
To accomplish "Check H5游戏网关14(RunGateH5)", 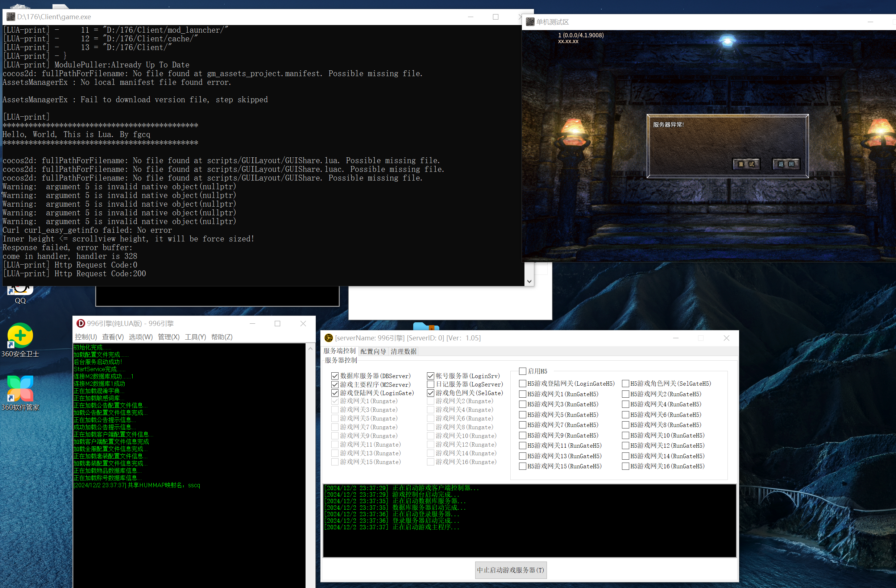I will click(625, 456).
